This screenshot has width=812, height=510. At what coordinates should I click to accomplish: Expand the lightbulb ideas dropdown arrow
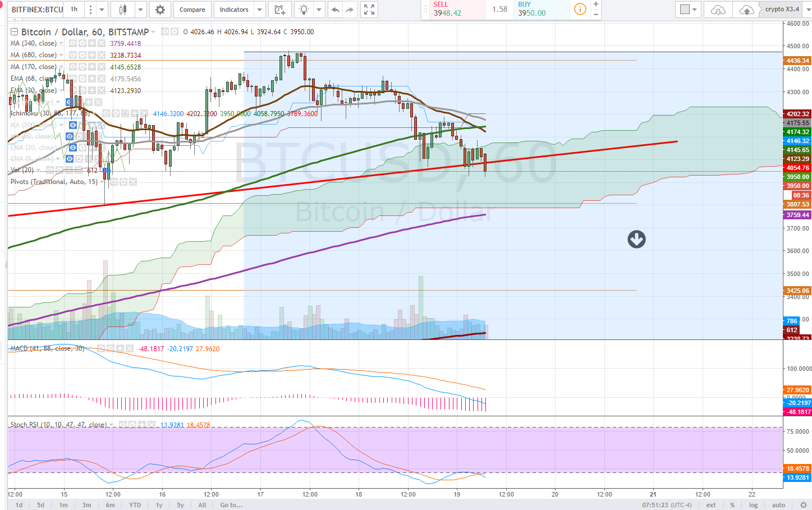pos(319,10)
